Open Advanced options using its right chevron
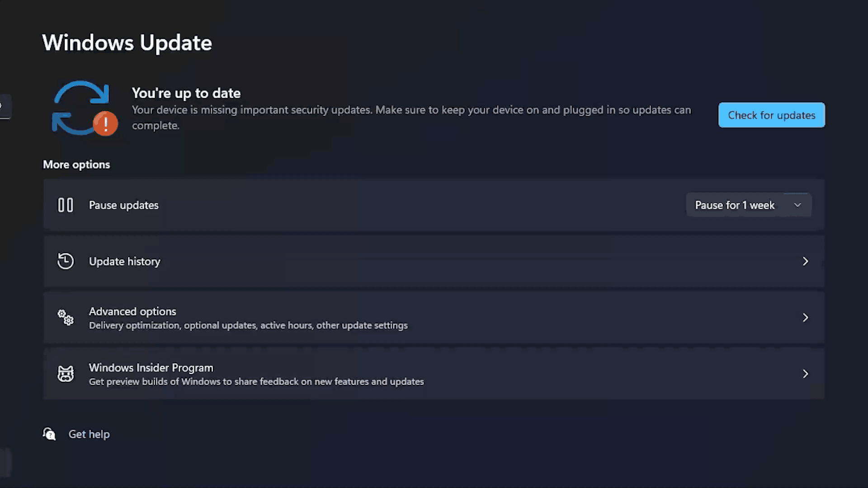Image resolution: width=868 pixels, height=488 pixels. click(805, 318)
